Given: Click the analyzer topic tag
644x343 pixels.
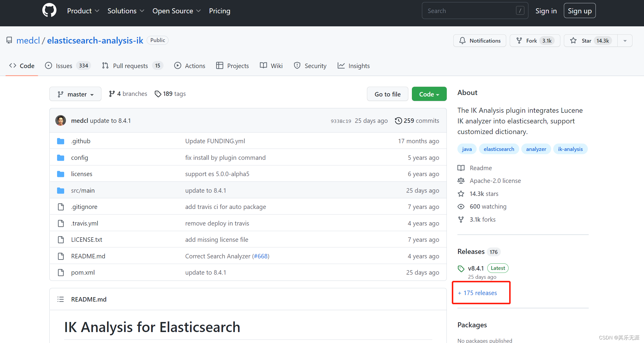Looking at the screenshot, I should pyautogui.click(x=536, y=149).
